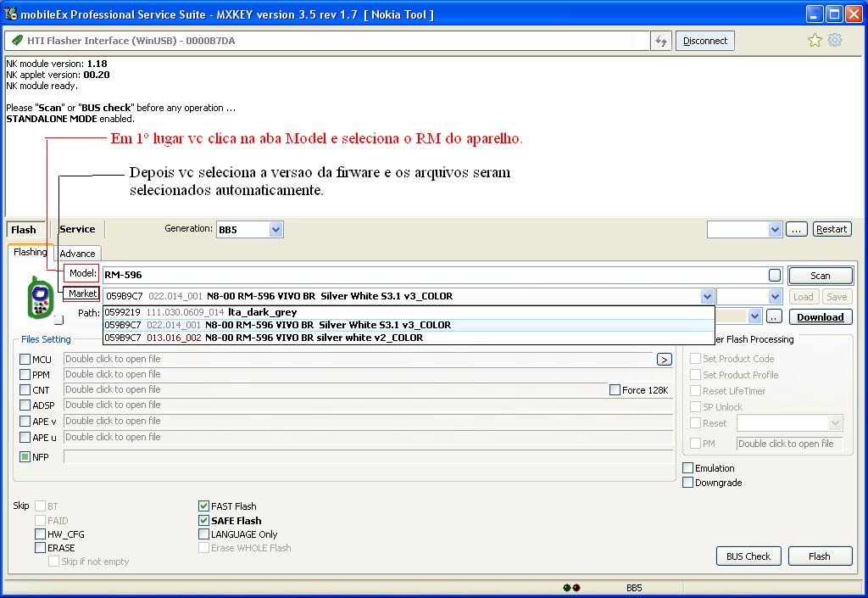The width and height of the screenshot is (868, 598).
Task: Switch to the Service tab
Action: pyautogui.click(x=77, y=229)
